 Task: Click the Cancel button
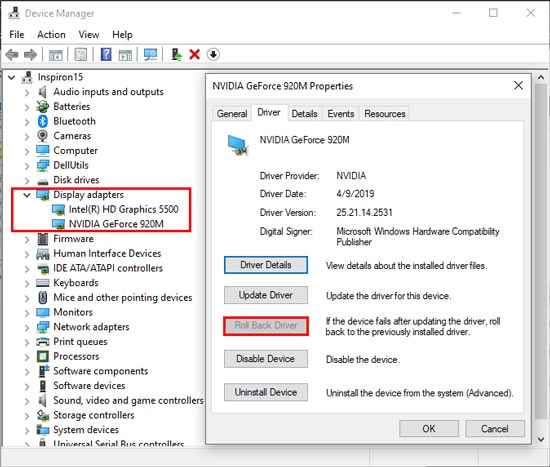(495, 429)
